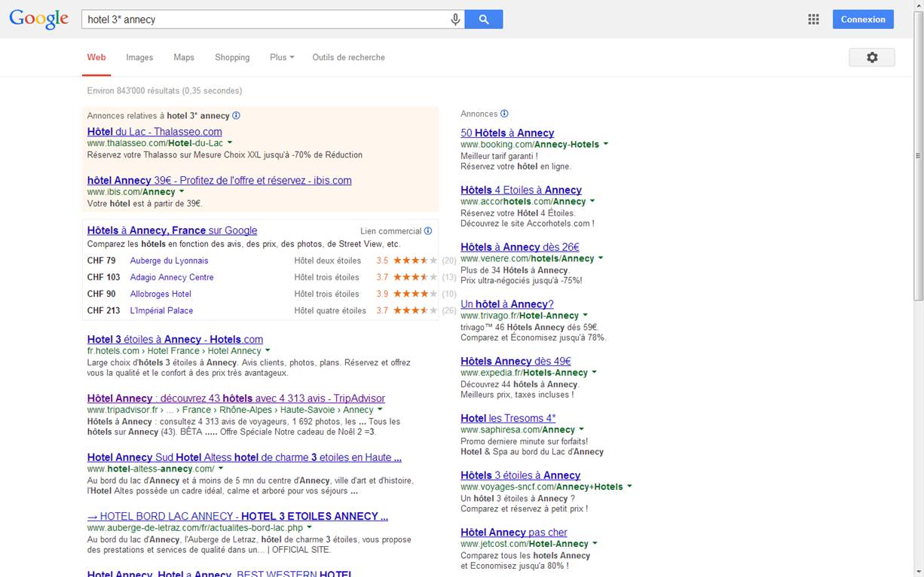Open Outils de recherche
This screenshot has height=577, width=924.
coord(348,57)
